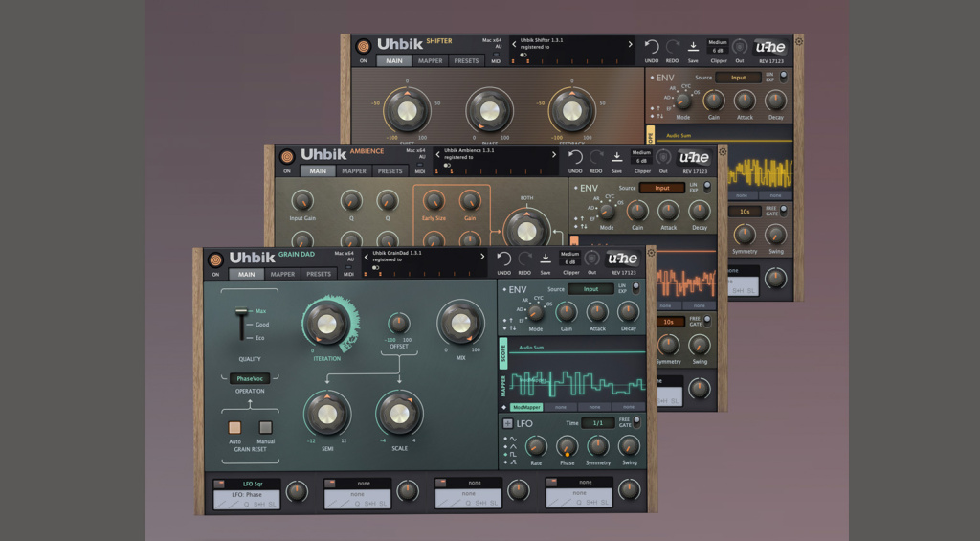Click the Quality slider handle
The width and height of the screenshot is (980, 541).
(x=241, y=312)
